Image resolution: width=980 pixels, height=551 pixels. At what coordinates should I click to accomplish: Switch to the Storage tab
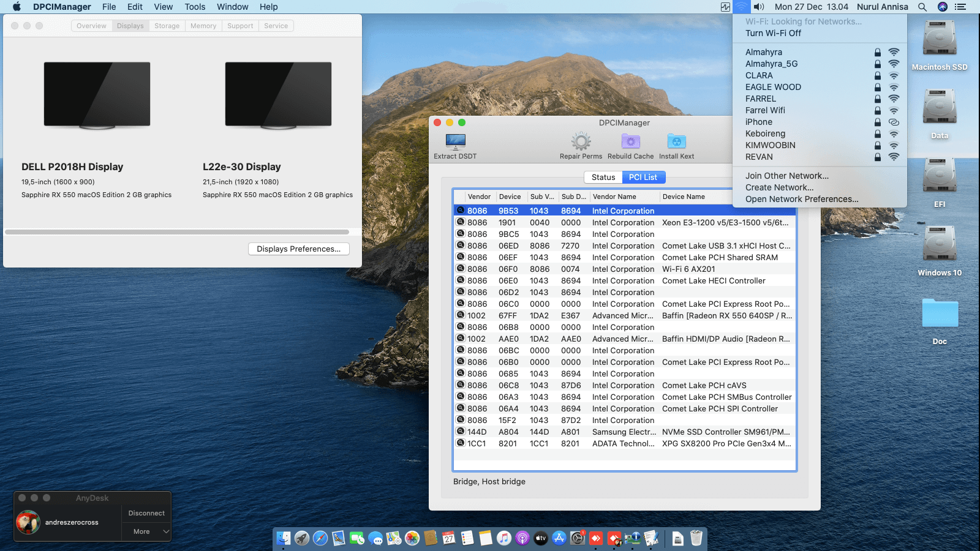pos(167,26)
